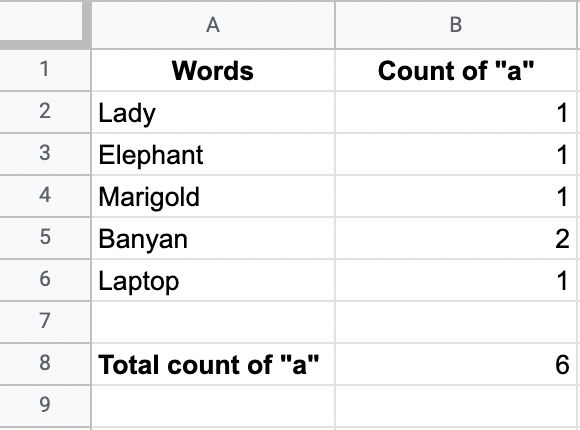Select row 2 header
The height and width of the screenshot is (430, 580).
click(x=45, y=112)
